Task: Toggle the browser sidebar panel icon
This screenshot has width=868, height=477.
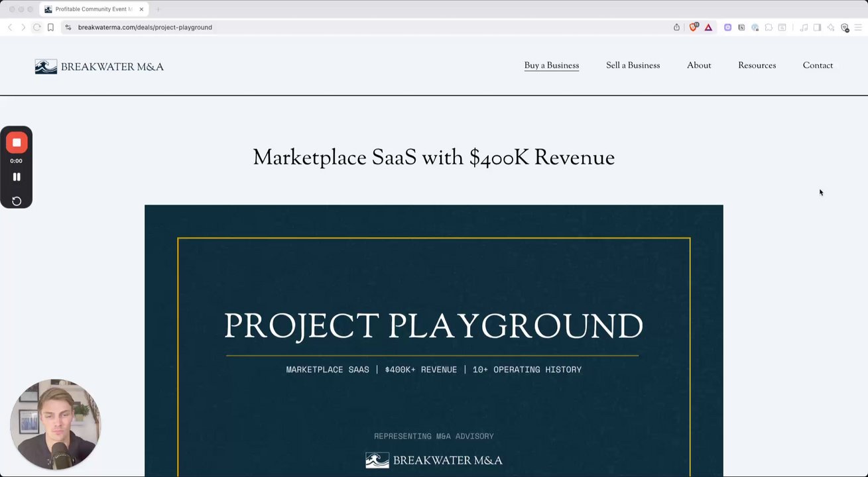Action: 817,27
